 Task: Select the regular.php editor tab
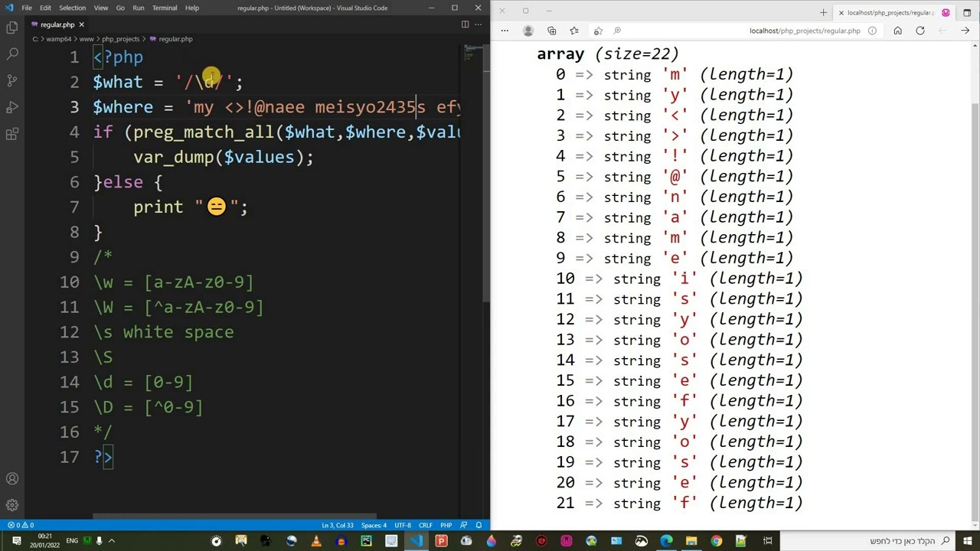tap(58, 24)
